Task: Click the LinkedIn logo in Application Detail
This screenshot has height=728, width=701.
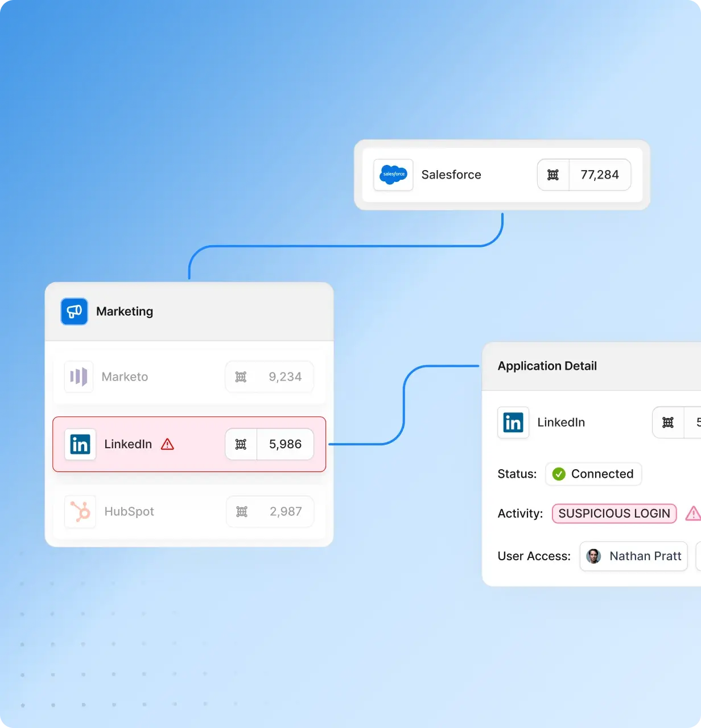Action: click(513, 423)
